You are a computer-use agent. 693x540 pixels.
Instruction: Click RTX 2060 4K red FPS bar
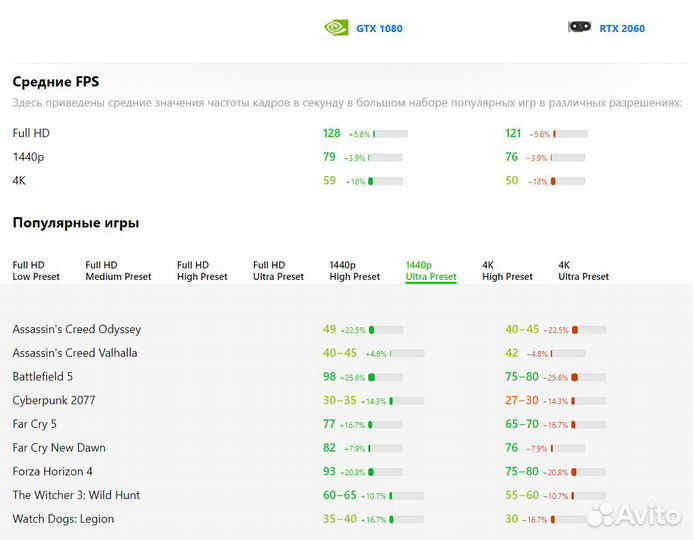click(x=567, y=181)
